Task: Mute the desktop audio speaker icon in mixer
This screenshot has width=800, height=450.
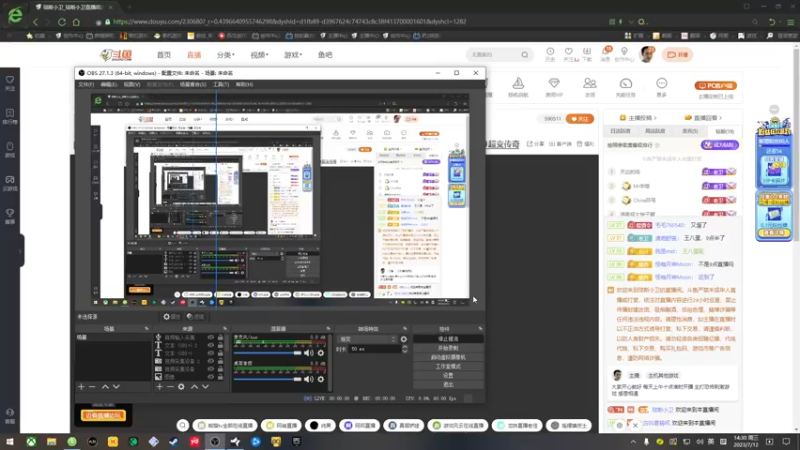Action: tap(309, 379)
